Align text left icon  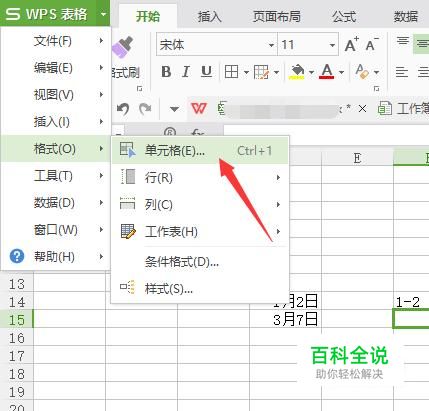402,72
